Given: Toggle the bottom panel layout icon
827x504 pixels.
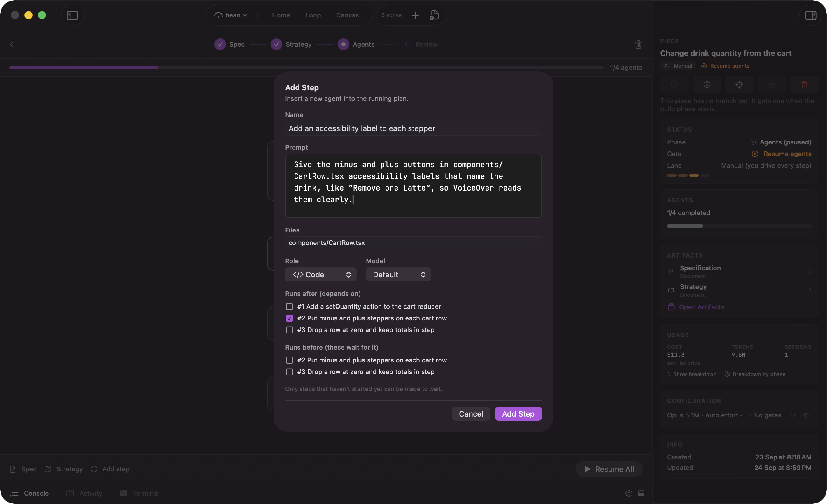Looking at the screenshot, I should 641,493.
